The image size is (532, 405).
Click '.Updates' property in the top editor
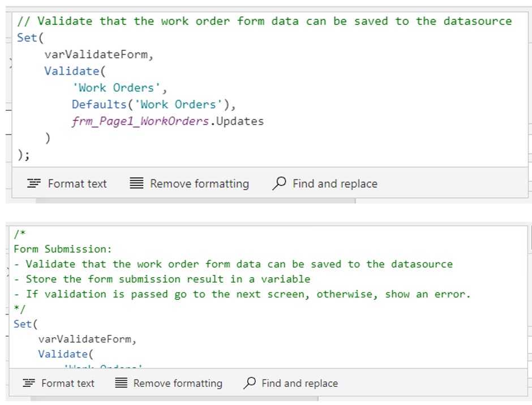click(237, 122)
